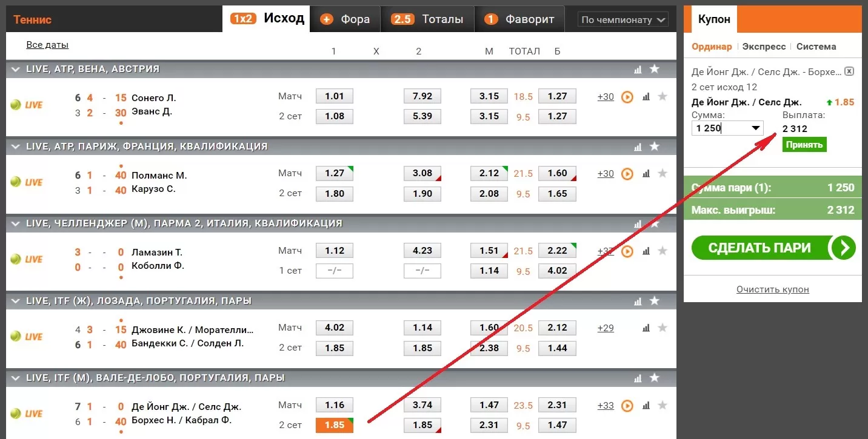
Task: Select the Экспресс bet type tab
Action: (764, 47)
